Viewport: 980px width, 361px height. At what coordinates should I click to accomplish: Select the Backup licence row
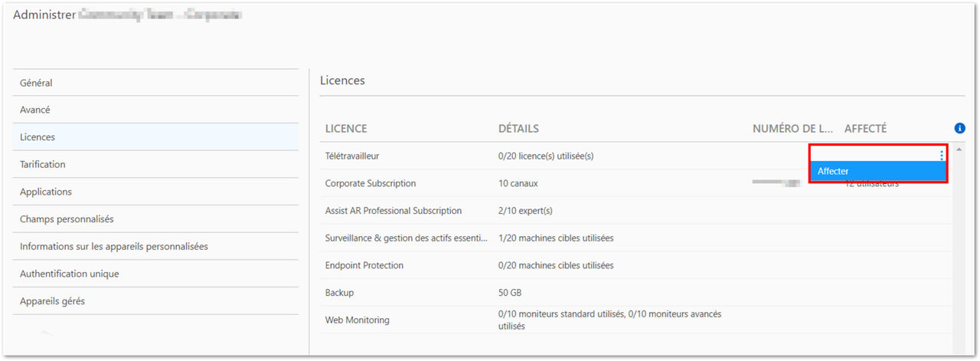tap(636, 293)
